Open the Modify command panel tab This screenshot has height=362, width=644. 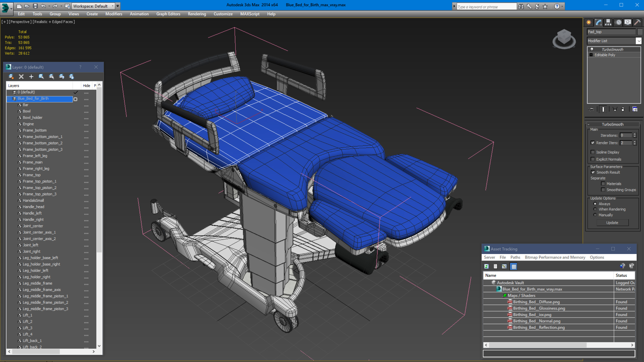pyautogui.click(x=599, y=23)
